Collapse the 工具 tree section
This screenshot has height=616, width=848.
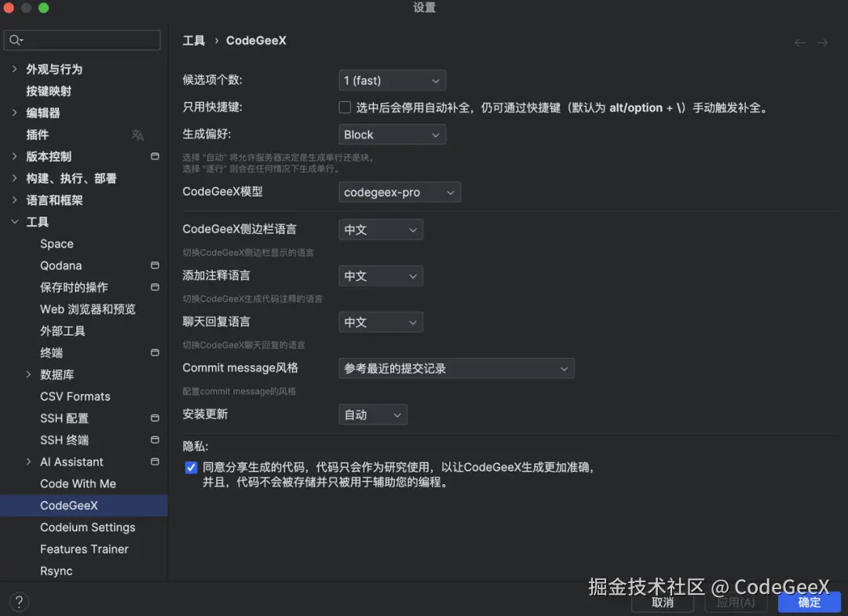point(16,221)
